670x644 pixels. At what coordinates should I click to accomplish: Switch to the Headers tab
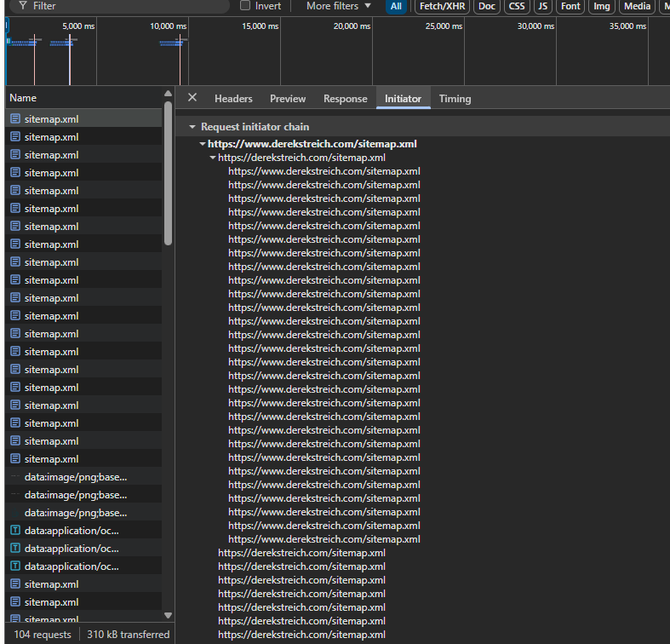click(233, 99)
